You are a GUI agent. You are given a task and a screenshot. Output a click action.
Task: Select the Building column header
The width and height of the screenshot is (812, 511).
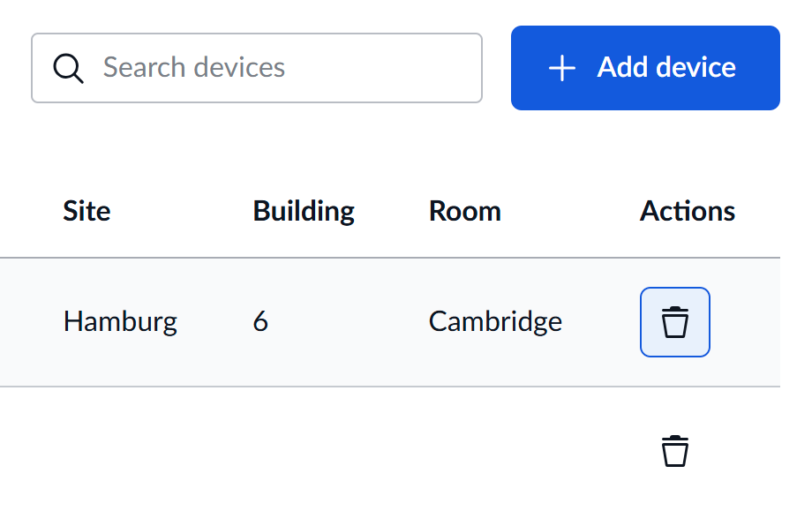304,211
